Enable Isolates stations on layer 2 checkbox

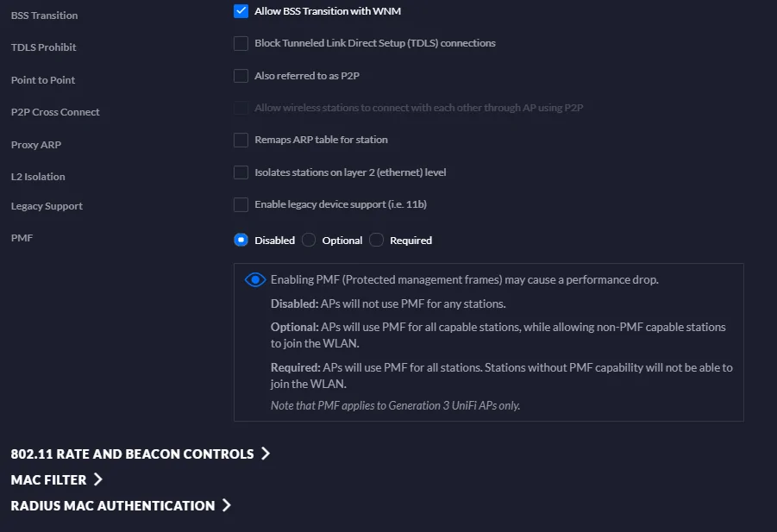pyautogui.click(x=241, y=172)
